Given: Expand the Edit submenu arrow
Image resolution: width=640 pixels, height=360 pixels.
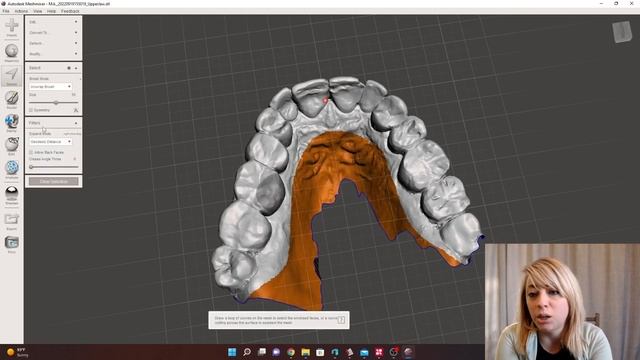Looking at the screenshot, I should [x=76, y=22].
